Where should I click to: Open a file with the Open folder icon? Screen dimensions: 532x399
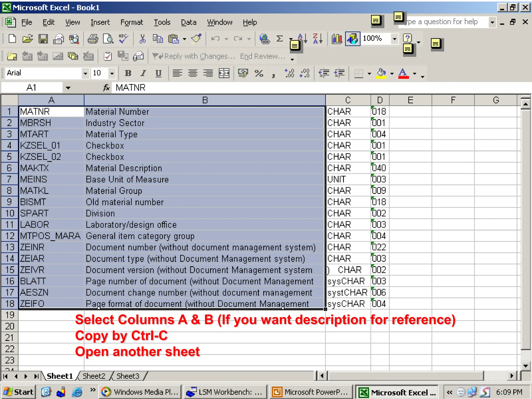point(28,39)
